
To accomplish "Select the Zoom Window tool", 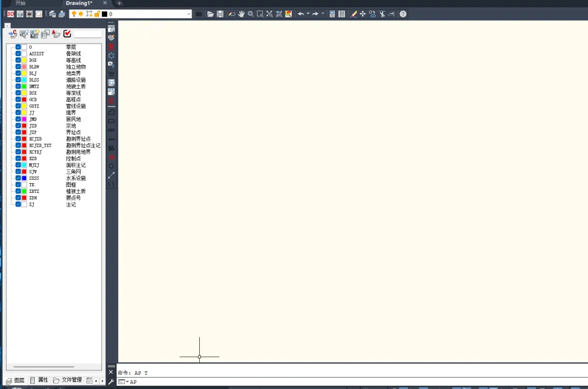I will [260, 14].
